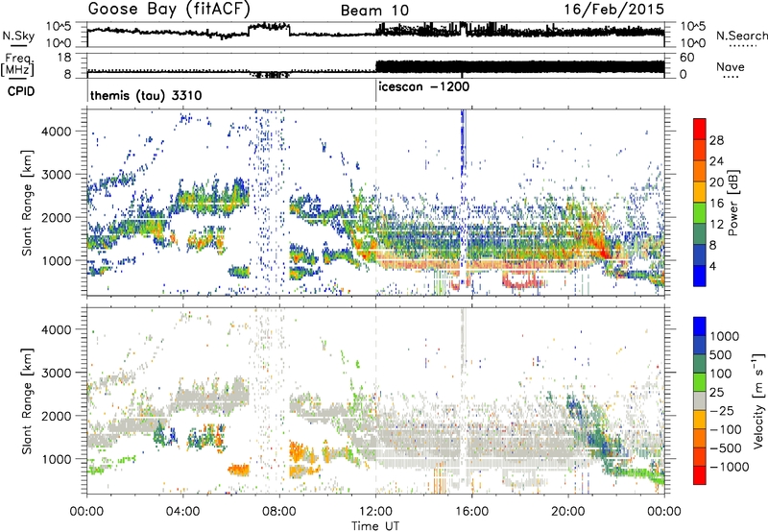Click the '100' velocity colorbar tick

point(721,374)
